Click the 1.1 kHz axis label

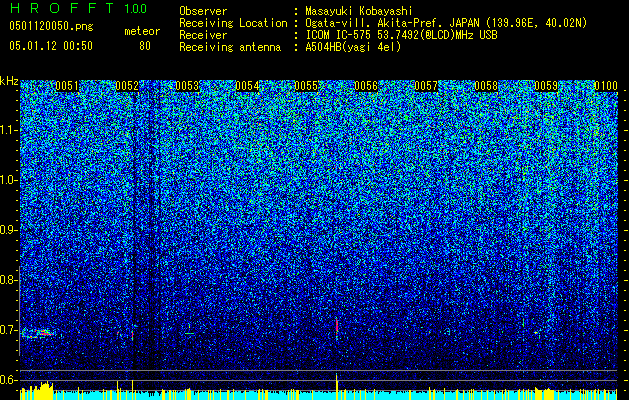pyautogui.click(x=9, y=130)
